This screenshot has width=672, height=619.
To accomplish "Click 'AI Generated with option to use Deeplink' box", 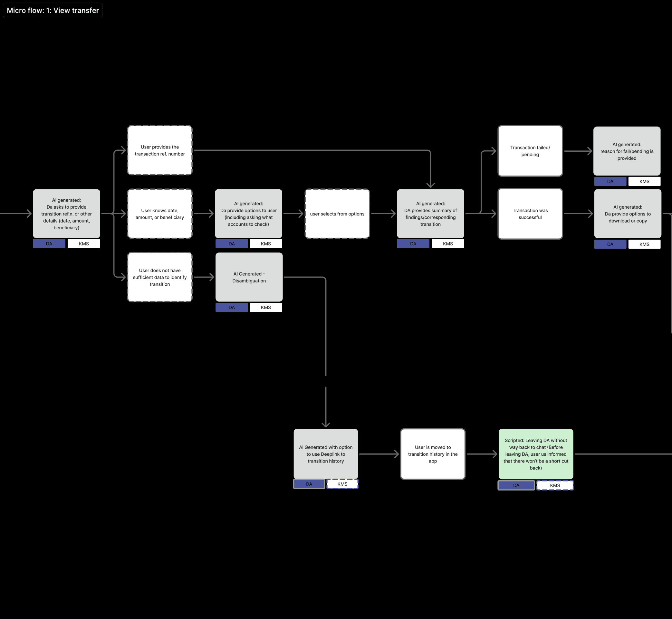I will point(326,454).
